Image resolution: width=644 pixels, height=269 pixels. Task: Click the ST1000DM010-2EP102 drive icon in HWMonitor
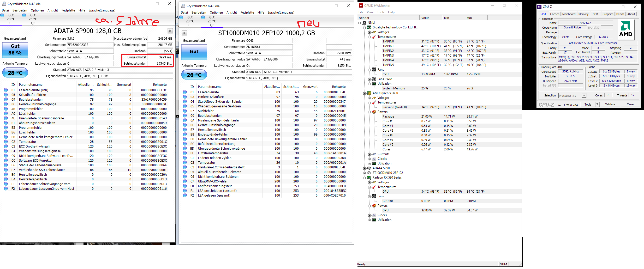[x=369, y=173]
